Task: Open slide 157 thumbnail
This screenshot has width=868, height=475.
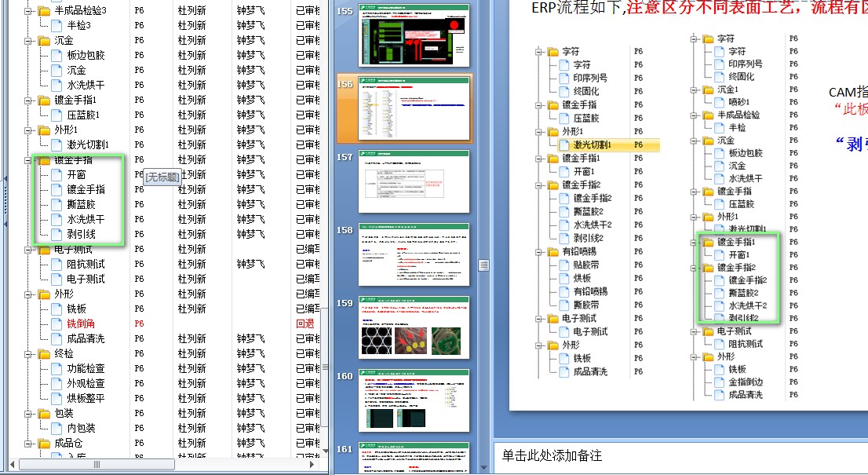Action: [x=414, y=181]
